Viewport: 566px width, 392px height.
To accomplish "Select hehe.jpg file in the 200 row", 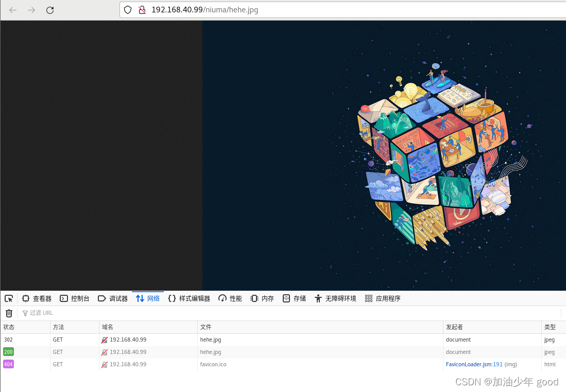I will click(x=211, y=352).
